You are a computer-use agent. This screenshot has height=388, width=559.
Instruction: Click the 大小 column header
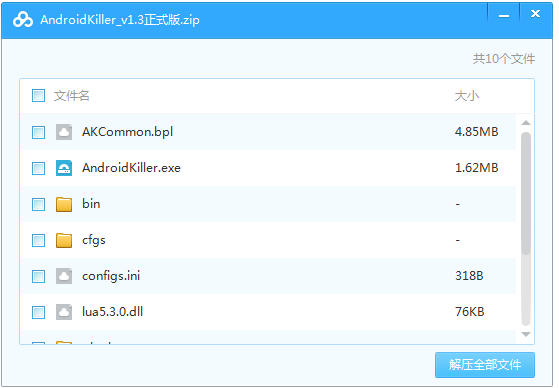pos(467,96)
